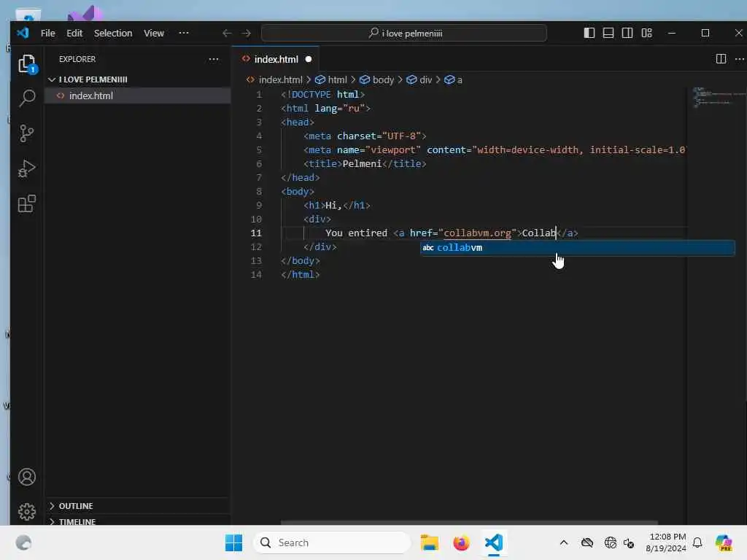Image resolution: width=747 pixels, height=560 pixels.
Task: Collapse the I LOVE PELMENIIII folder section
Action: (137, 79)
